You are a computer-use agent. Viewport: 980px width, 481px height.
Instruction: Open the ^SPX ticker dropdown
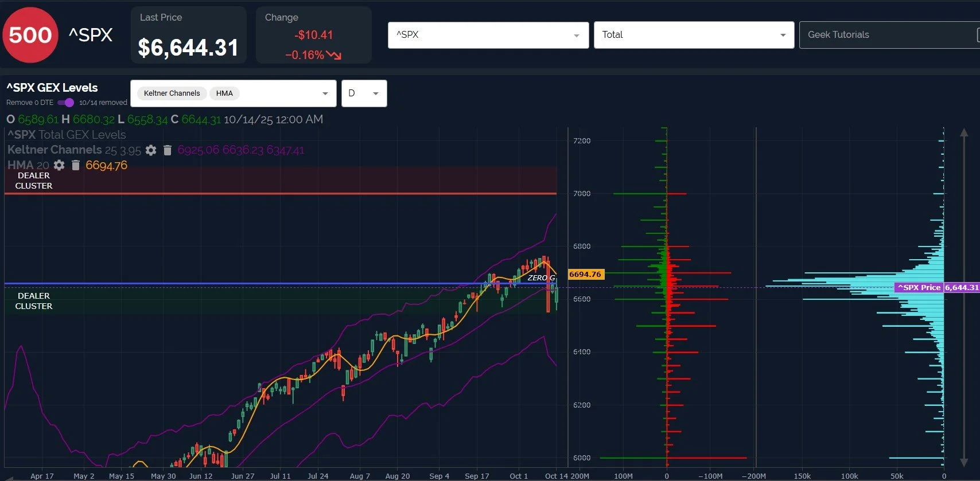(x=488, y=35)
